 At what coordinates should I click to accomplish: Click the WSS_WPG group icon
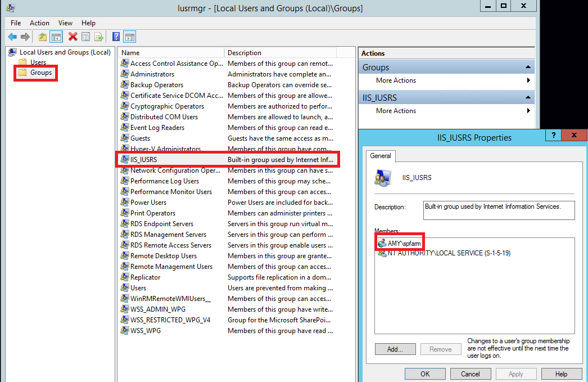coord(124,331)
